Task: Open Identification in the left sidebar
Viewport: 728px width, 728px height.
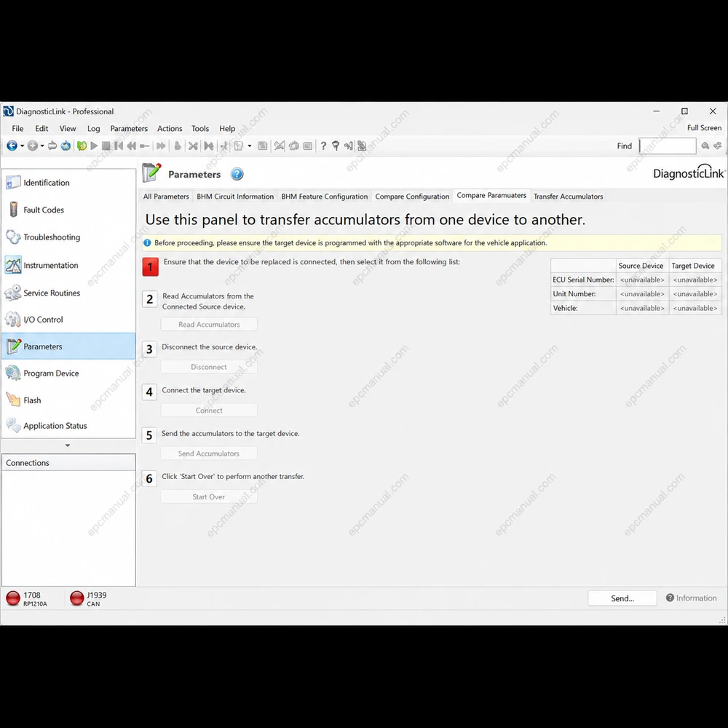Action: 68,183
